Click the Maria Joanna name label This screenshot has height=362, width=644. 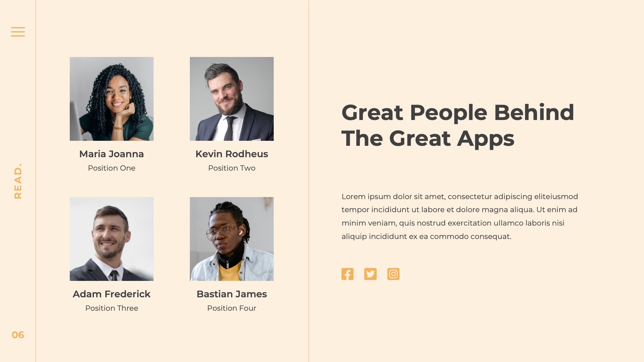pos(112,154)
